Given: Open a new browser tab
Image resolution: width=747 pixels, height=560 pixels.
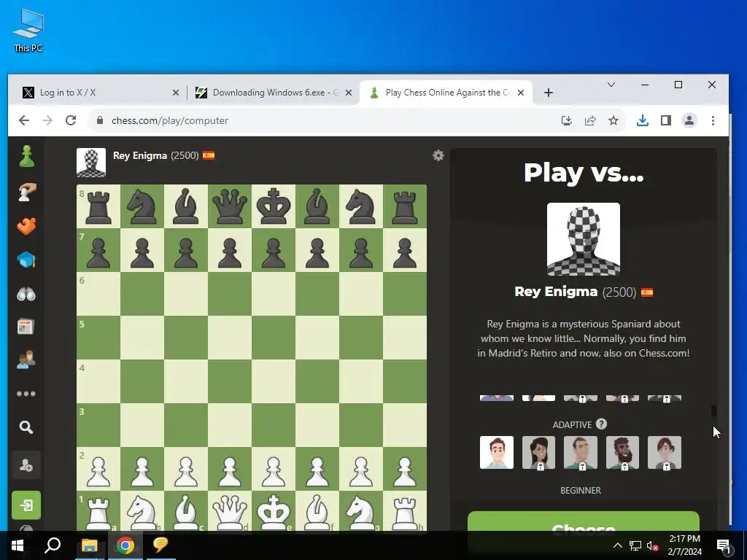Looking at the screenshot, I should coord(549,93).
